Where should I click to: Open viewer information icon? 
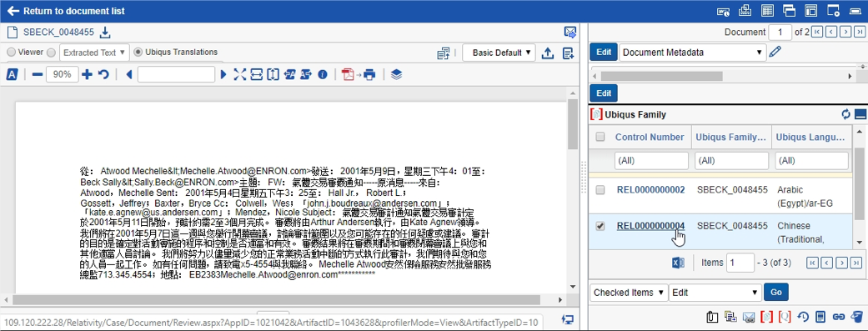(323, 74)
